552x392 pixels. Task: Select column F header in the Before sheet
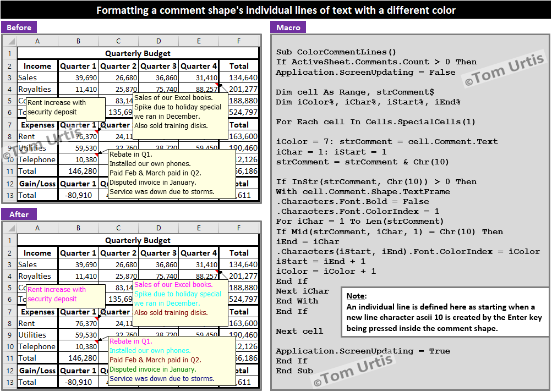click(x=239, y=41)
